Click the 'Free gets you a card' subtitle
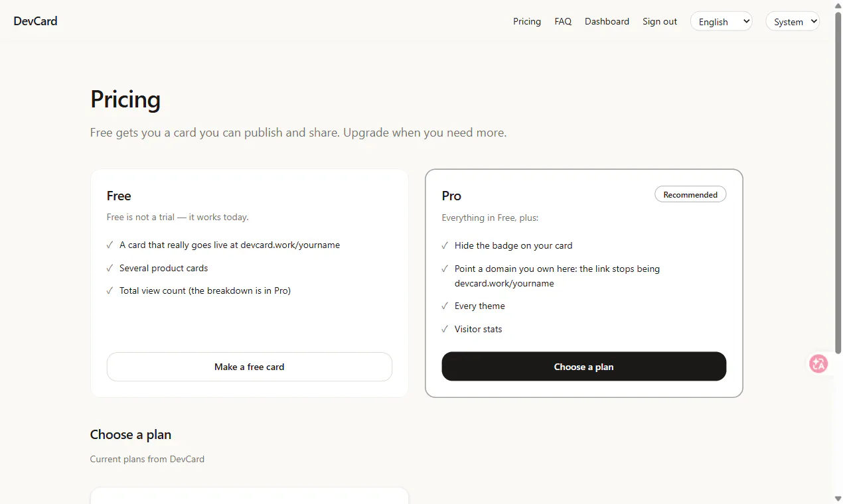The image size is (843, 504). pyautogui.click(x=298, y=133)
